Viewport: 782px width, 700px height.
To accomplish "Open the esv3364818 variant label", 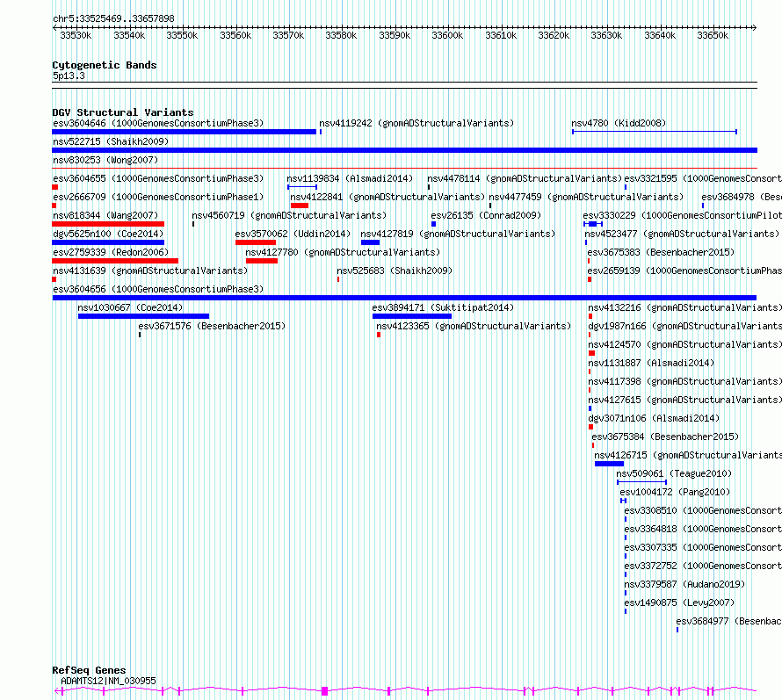I will (703, 529).
